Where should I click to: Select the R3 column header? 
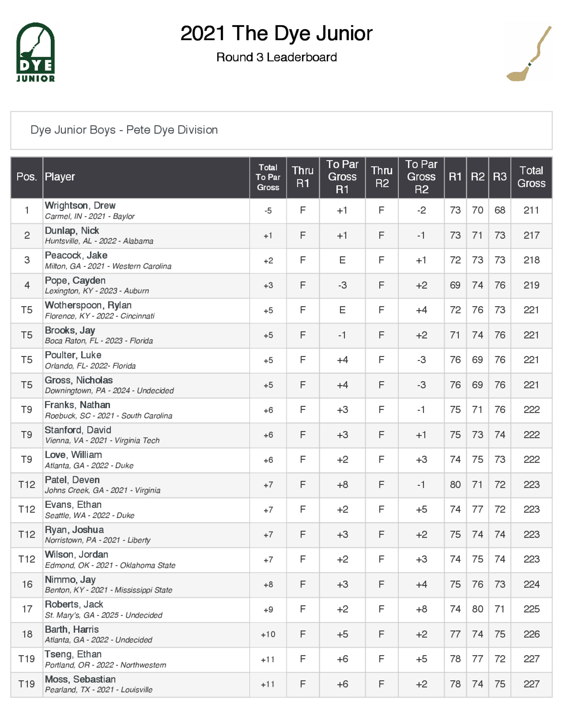click(500, 177)
